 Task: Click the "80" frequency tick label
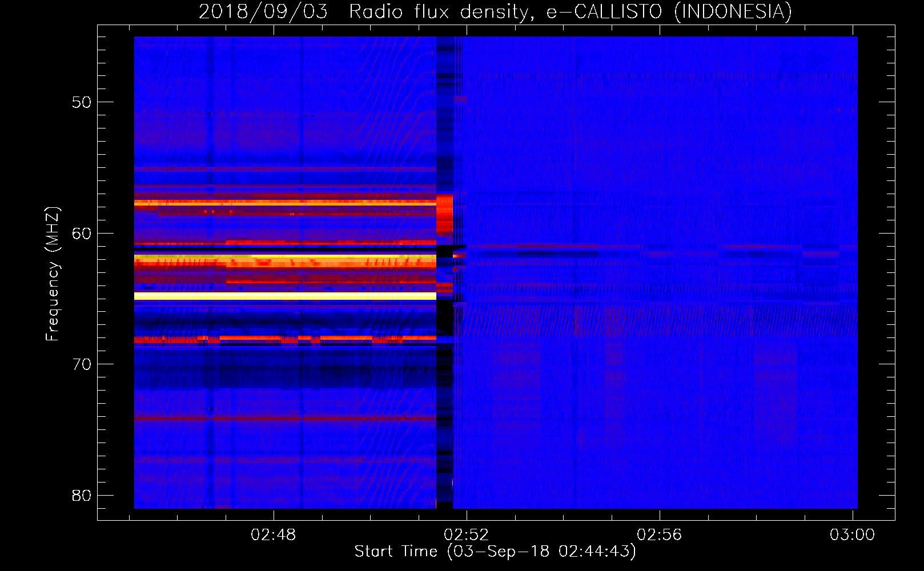[81, 495]
